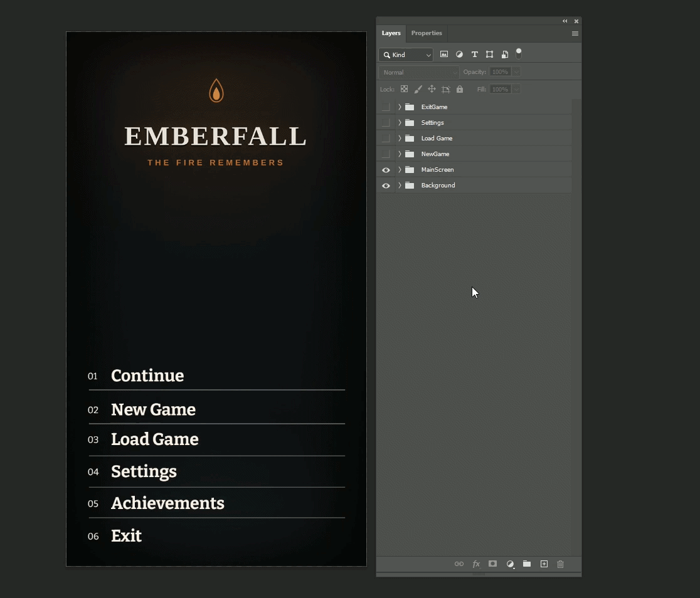Filter layers by pixel layers icon

(x=443, y=55)
